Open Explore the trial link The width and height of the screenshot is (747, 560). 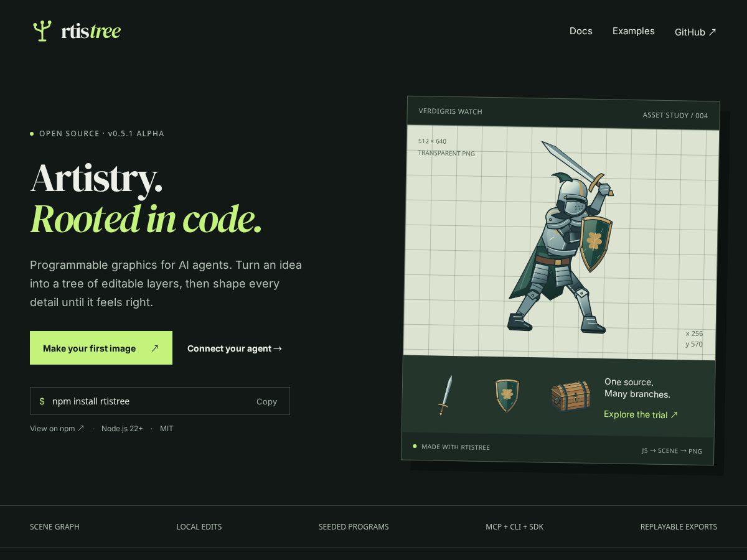click(x=641, y=414)
